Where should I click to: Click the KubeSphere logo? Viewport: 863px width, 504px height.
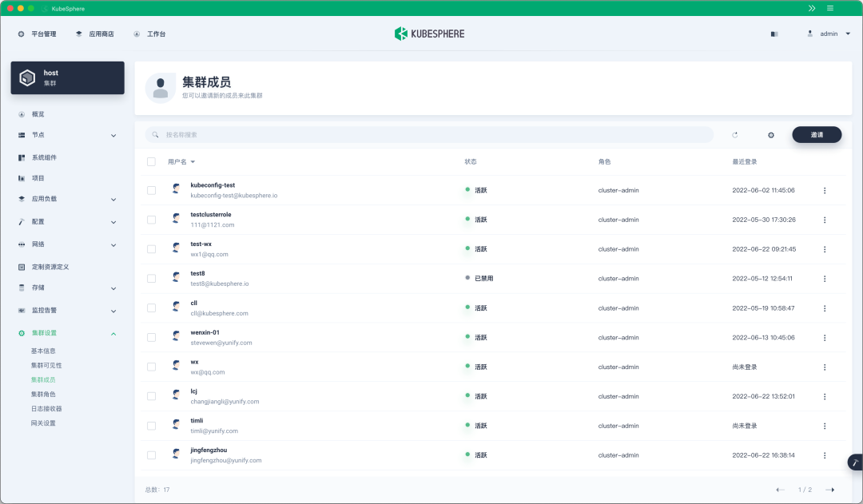click(x=430, y=34)
